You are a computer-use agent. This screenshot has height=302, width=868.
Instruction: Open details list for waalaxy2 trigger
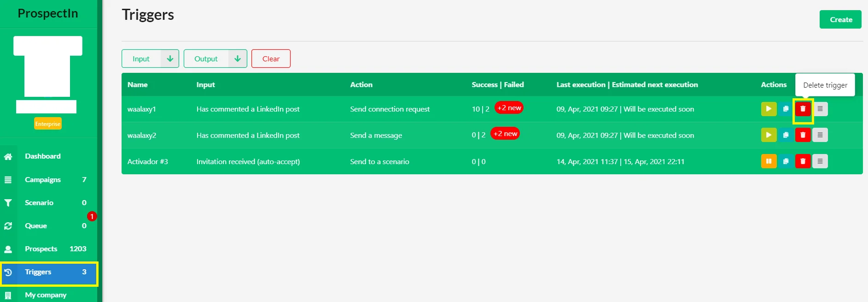pos(820,135)
